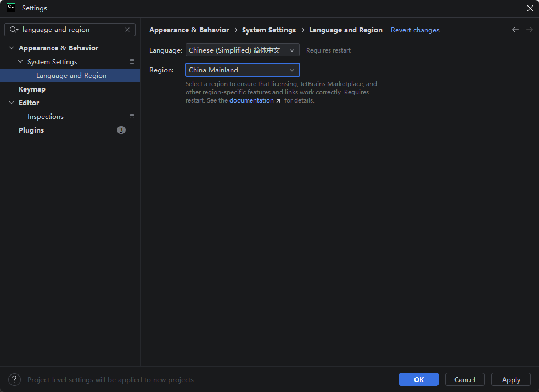Click the Requires restart note
This screenshot has height=392, width=539.
328,50
